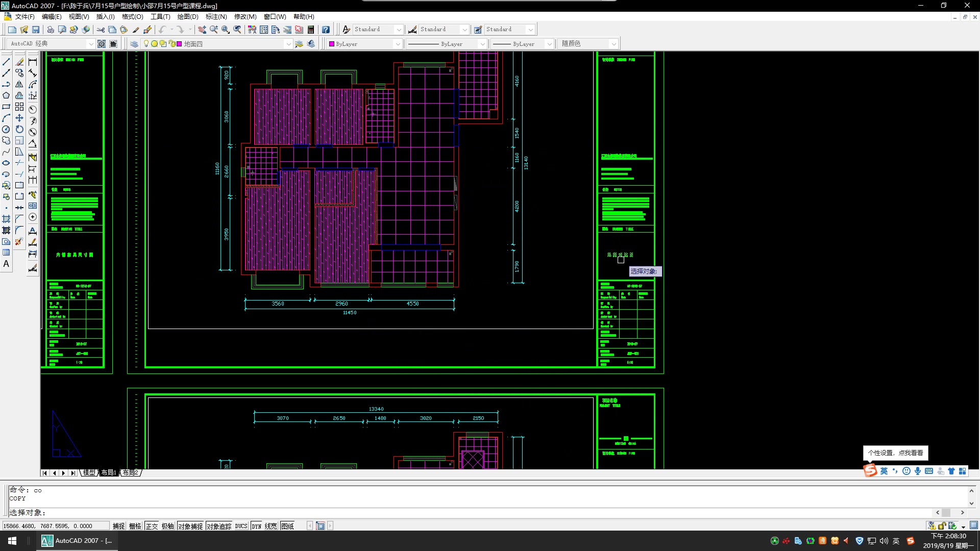Click the Plot printer icon
This screenshot has width=980, height=551.
click(x=50, y=30)
